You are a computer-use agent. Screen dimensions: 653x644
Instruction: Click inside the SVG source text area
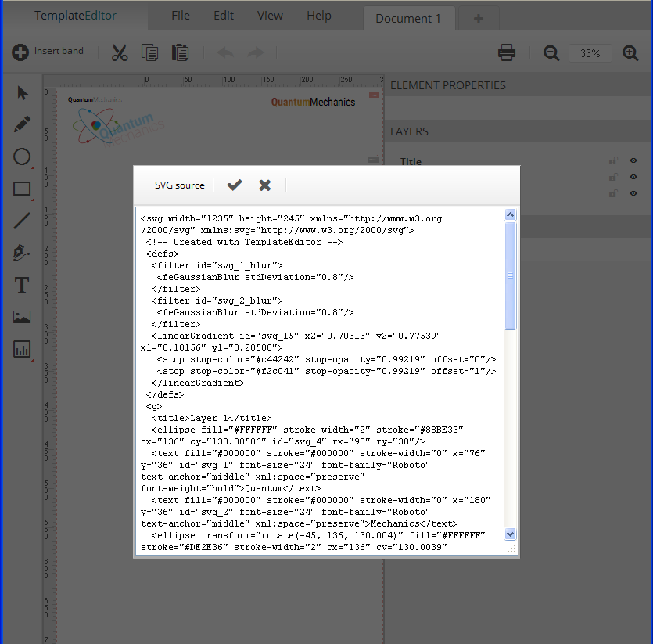[x=320, y=381]
